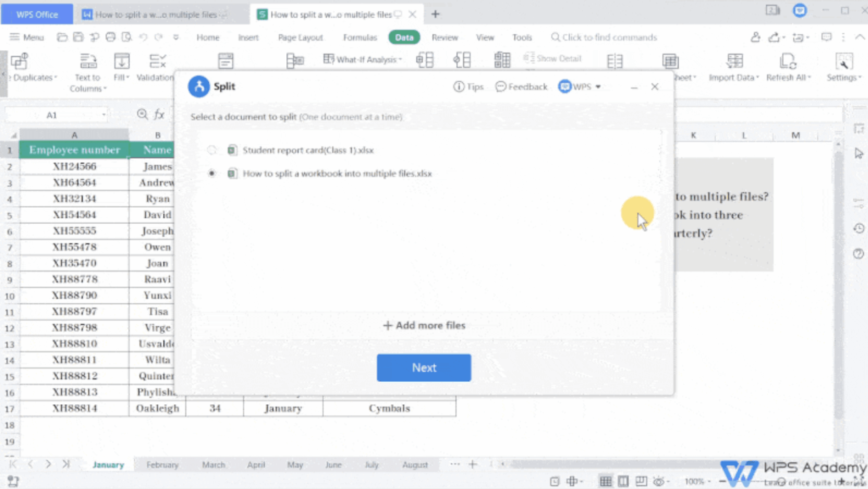Click the Name Box showing A1
Screen dimensions: 868x489
coord(52,115)
